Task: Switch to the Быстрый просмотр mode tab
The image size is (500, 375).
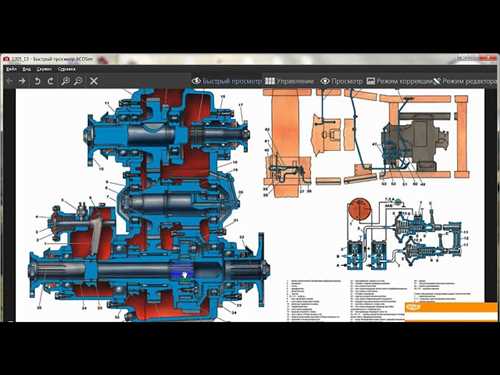Action: click(x=227, y=81)
